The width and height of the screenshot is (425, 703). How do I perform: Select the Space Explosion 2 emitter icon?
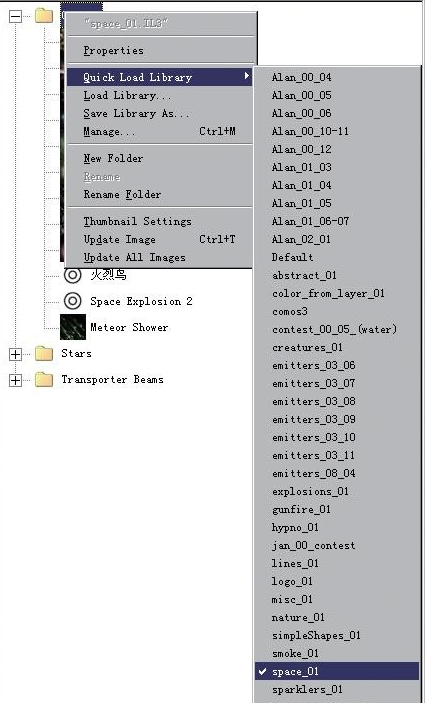coord(73,301)
